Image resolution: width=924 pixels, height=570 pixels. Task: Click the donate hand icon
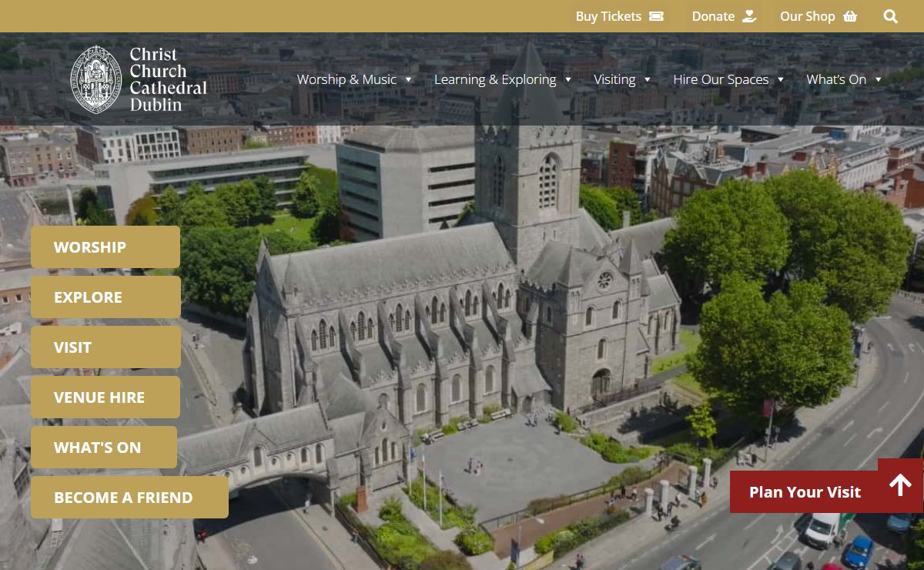[x=749, y=16]
